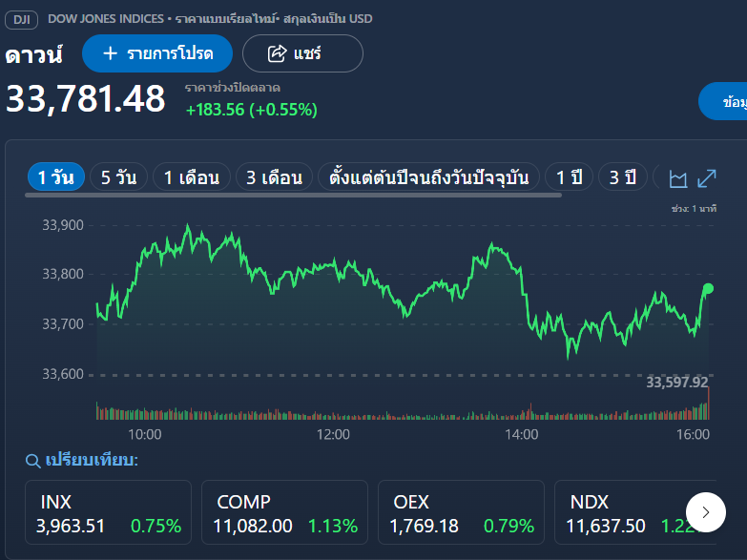Click the แชร์ share button
The width and height of the screenshot is (747, 560).
click(x=302, y=53)
